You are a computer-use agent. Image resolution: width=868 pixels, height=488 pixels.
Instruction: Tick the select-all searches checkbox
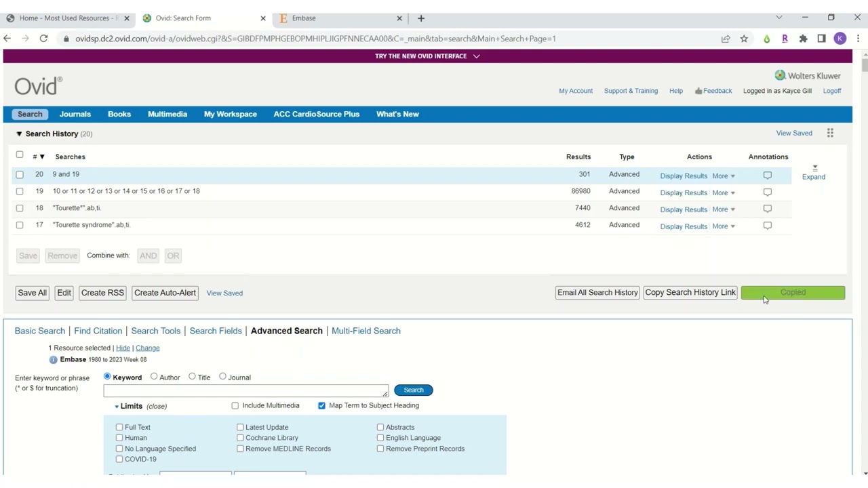[x=20, y=155]
